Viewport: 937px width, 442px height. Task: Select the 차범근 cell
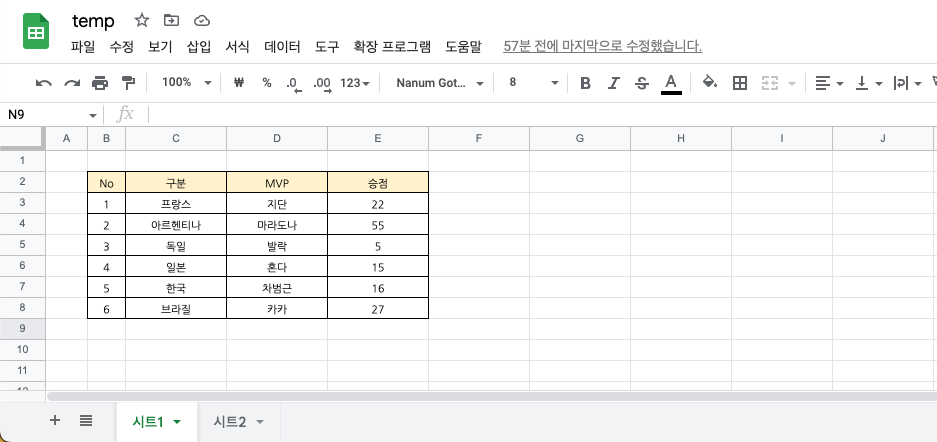point(277,288)
